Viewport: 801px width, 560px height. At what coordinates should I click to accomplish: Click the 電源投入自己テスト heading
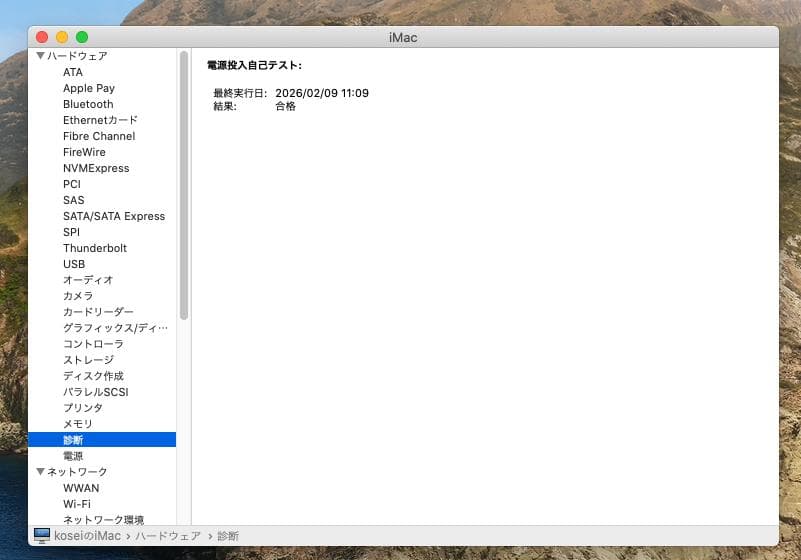click(x=254, y=65)
